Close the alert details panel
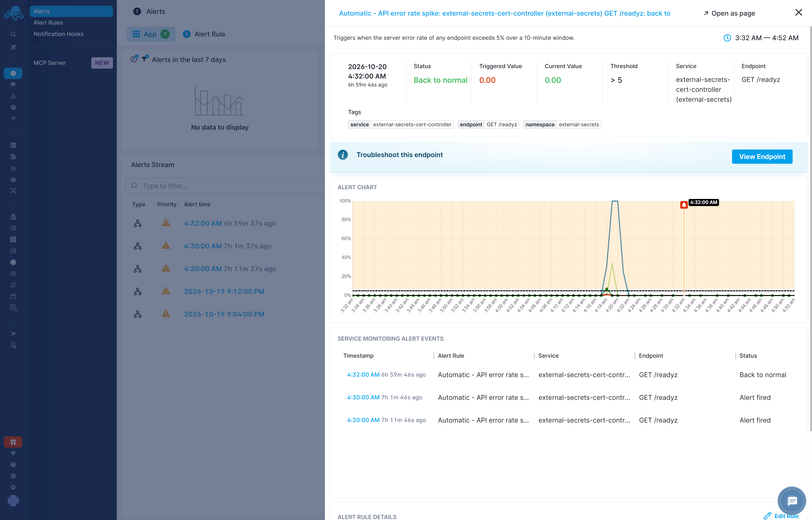812x520 pixels. [x=799, y=13]
